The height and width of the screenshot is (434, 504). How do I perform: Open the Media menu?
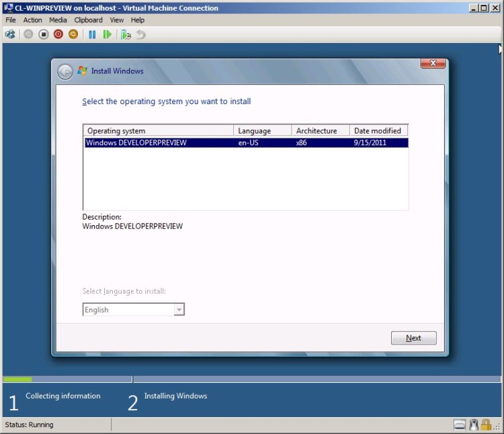(x=58, y=20)
